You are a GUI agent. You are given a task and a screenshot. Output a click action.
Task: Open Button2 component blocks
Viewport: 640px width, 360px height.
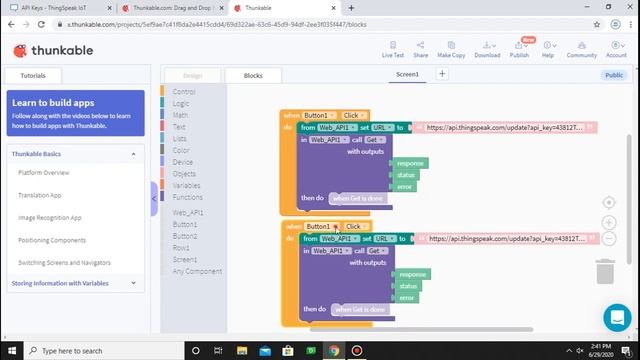pos(185,236)
